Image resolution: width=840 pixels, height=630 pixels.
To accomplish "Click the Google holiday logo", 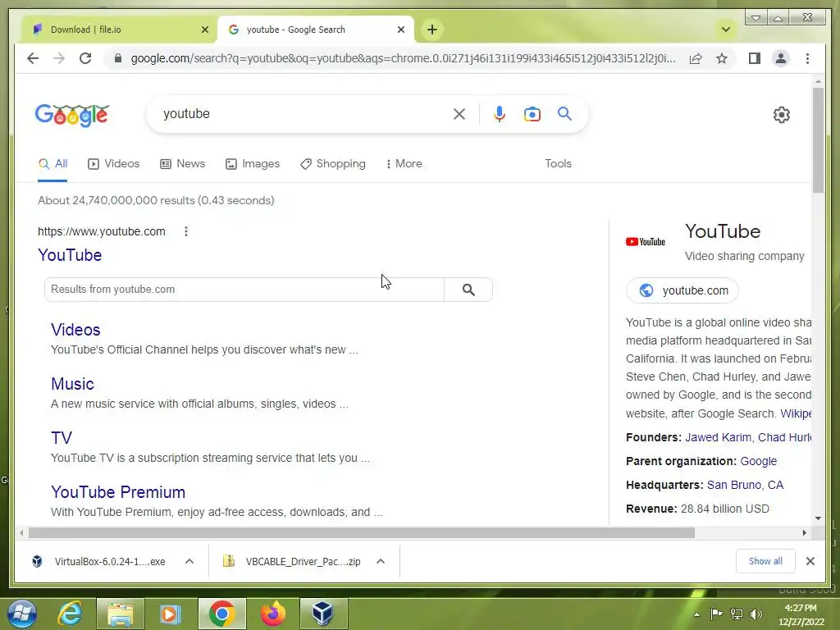I will pos(72,115).
